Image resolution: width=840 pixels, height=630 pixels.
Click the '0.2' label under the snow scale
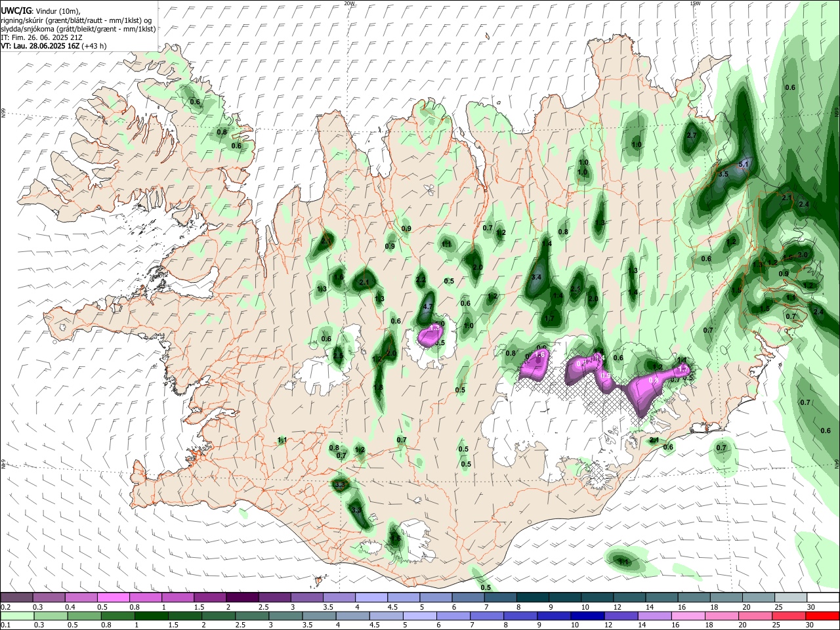coord(5,607)
